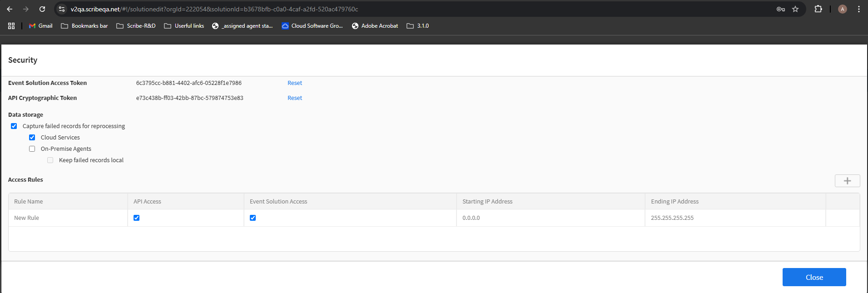
Task: Select the Event Solution Access Token value
Action: coord(189,83)
